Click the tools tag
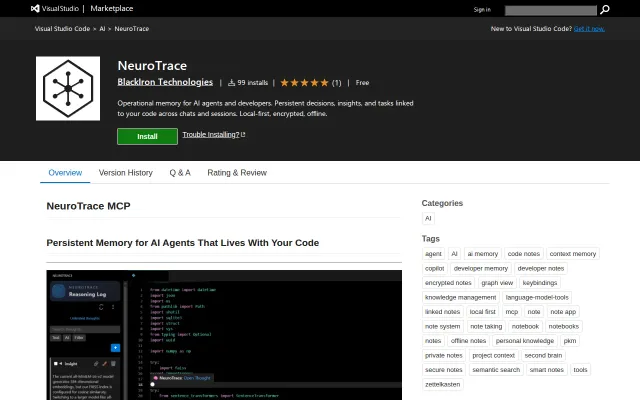The height and width of the screenshot is (400, 640). 580,370
